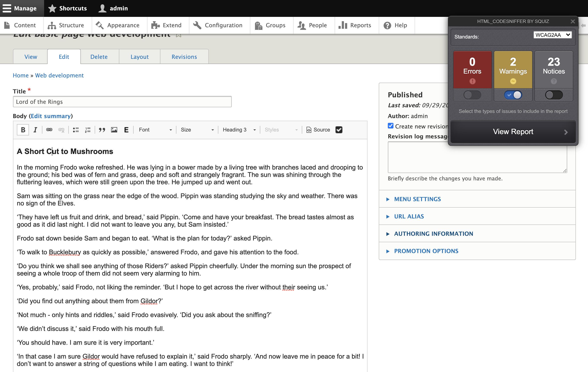Viewport: 588px width, 372px height.
Task: Click the Web development breadcrumb link
Action: click(59, 75)
